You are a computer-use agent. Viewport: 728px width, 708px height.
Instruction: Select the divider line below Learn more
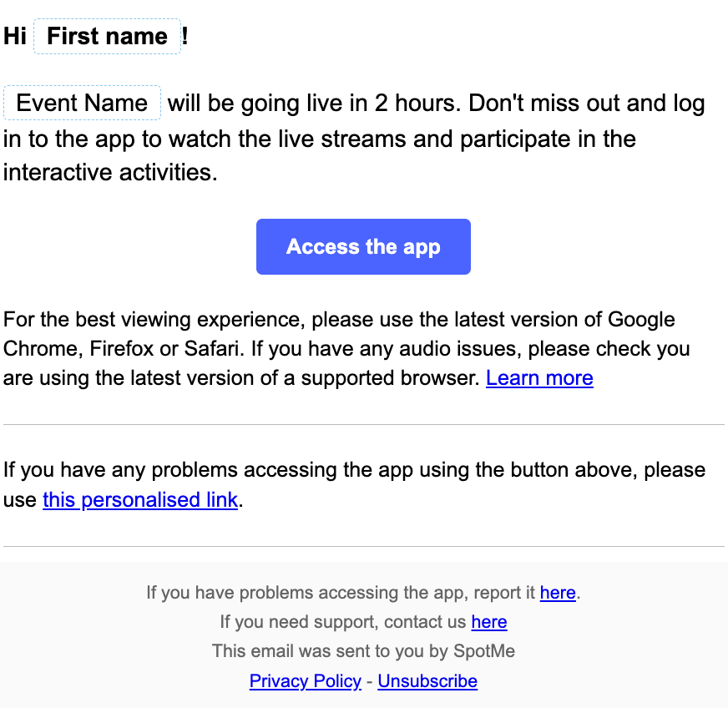click(364, 424)
